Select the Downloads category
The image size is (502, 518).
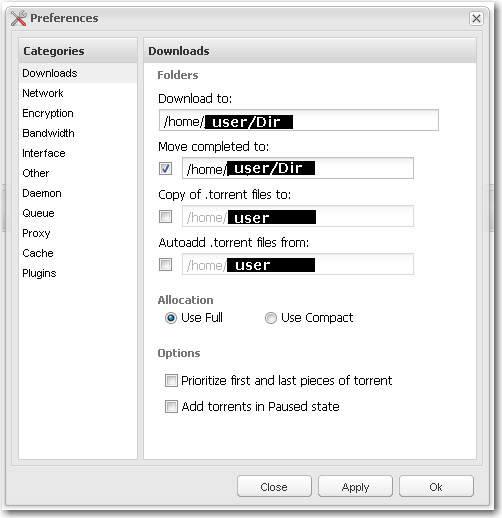pos(78,73)
